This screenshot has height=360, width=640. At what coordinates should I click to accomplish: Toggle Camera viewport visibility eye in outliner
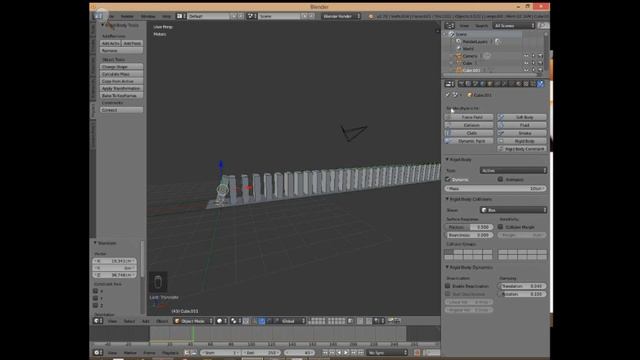coord(526,56)
